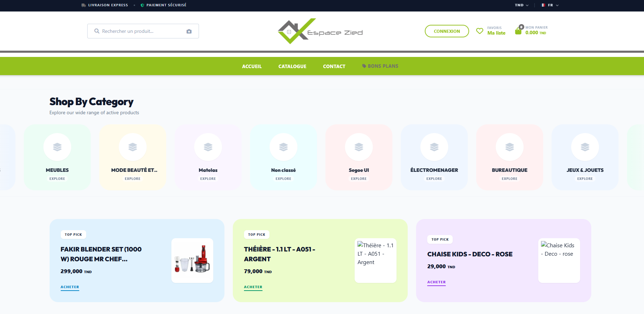
Task: Open the BONS PLANS menu link
Action: pos(380,66)
